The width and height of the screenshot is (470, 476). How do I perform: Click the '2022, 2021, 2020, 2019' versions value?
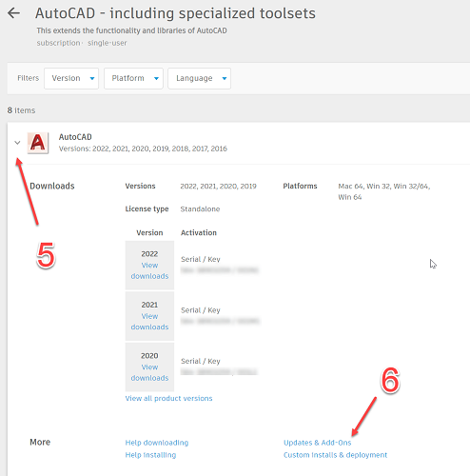coord(218,186)
